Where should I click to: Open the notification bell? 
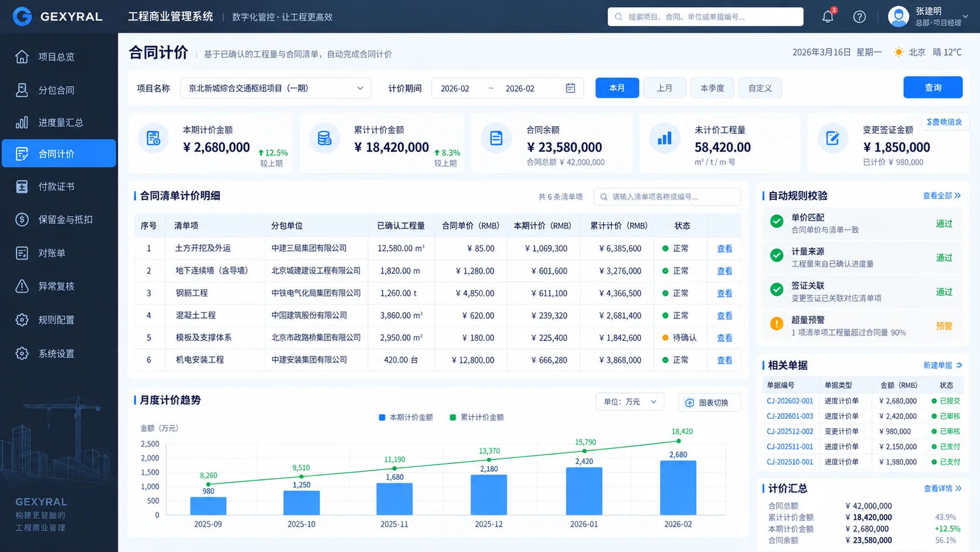[828, 16]
